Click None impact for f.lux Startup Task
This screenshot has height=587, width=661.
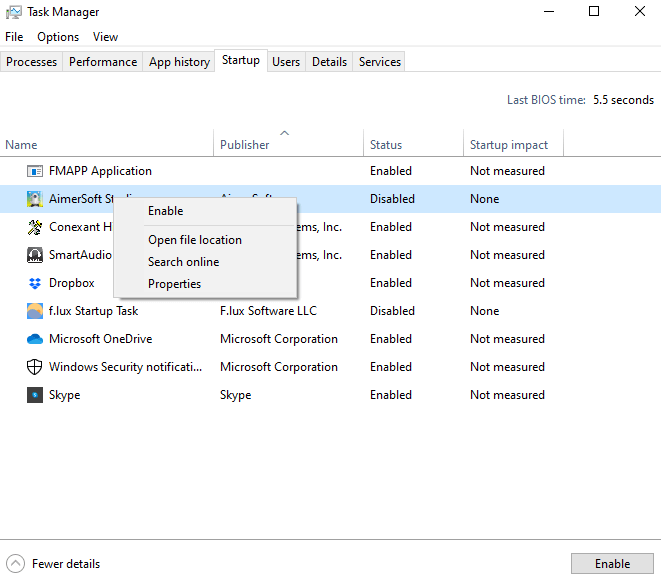click(484, 311)
